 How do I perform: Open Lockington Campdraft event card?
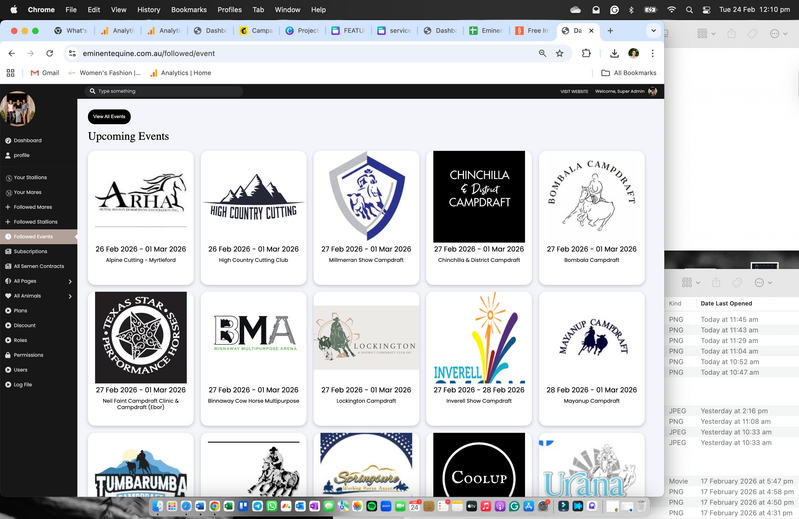(366, 359)
